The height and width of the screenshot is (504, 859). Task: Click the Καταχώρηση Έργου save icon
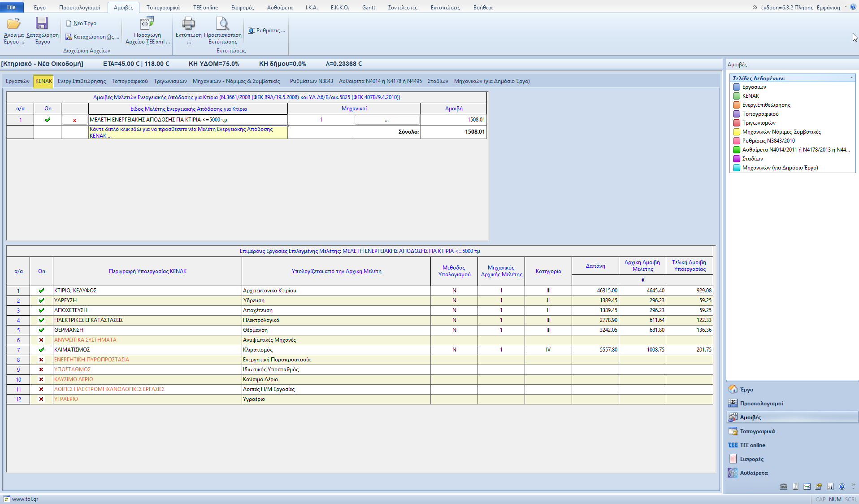(42, 24)
